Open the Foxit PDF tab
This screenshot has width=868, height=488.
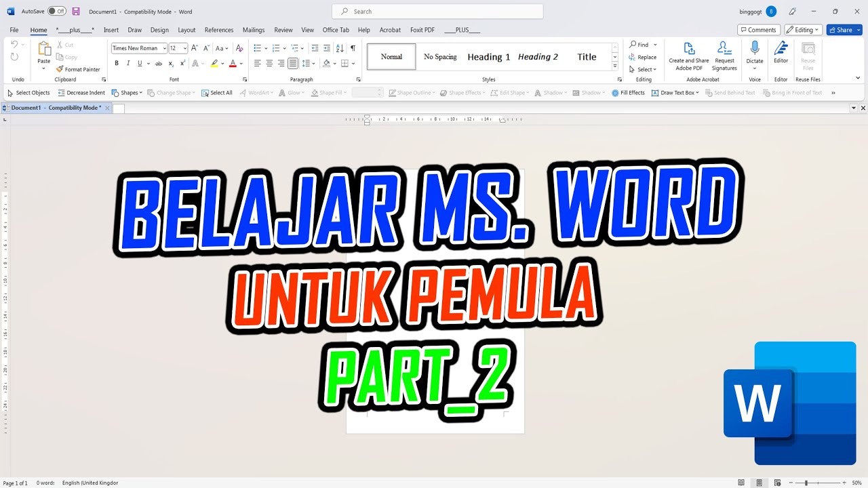(422, 30)
